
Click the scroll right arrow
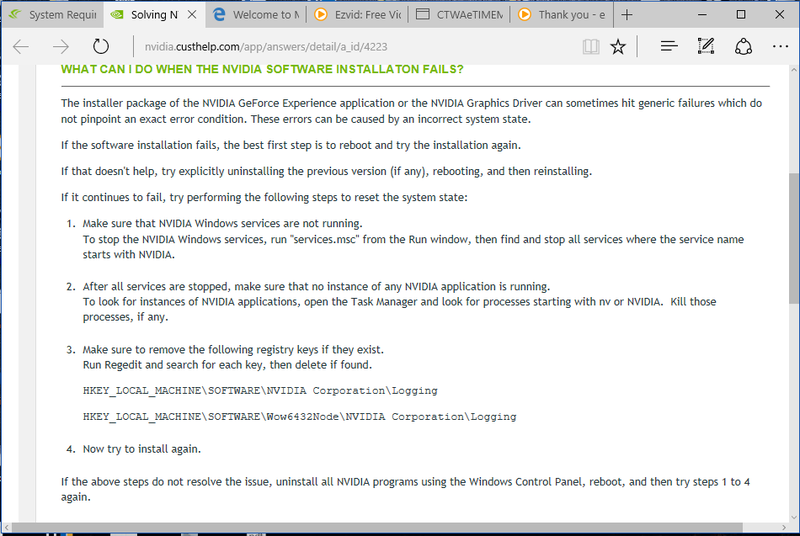point(784,527)
